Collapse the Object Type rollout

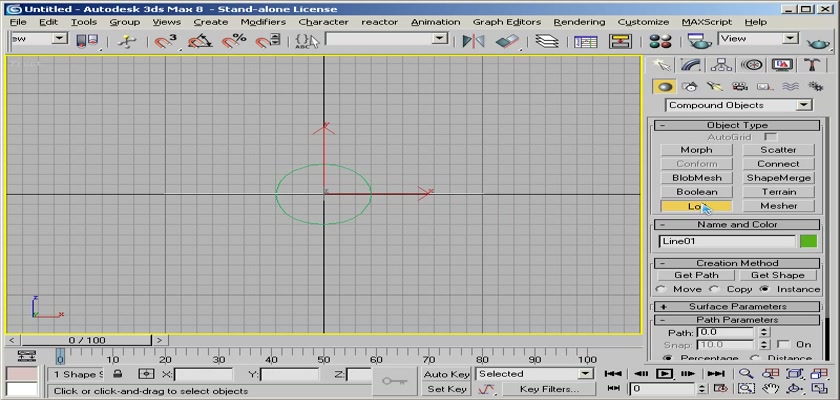(737, 125)
